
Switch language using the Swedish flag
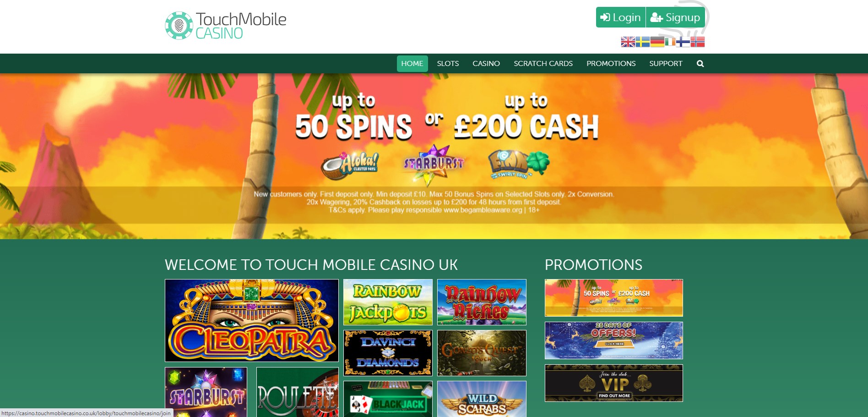pos(642,42)
